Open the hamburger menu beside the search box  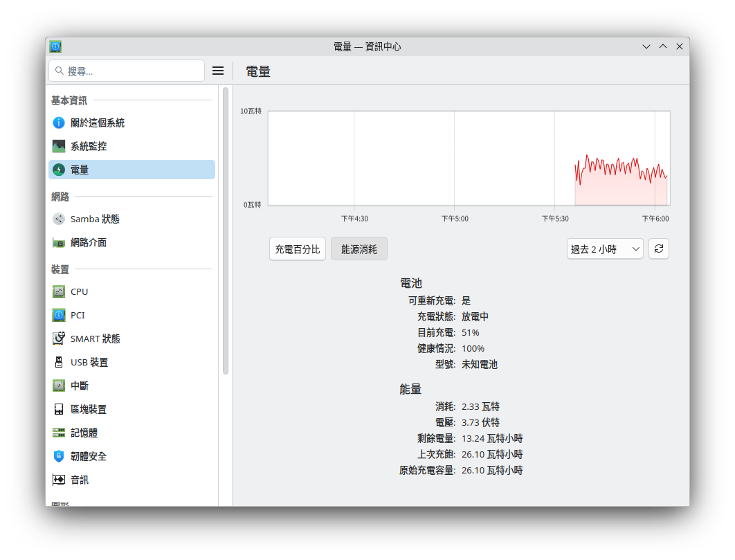point(218,71)
